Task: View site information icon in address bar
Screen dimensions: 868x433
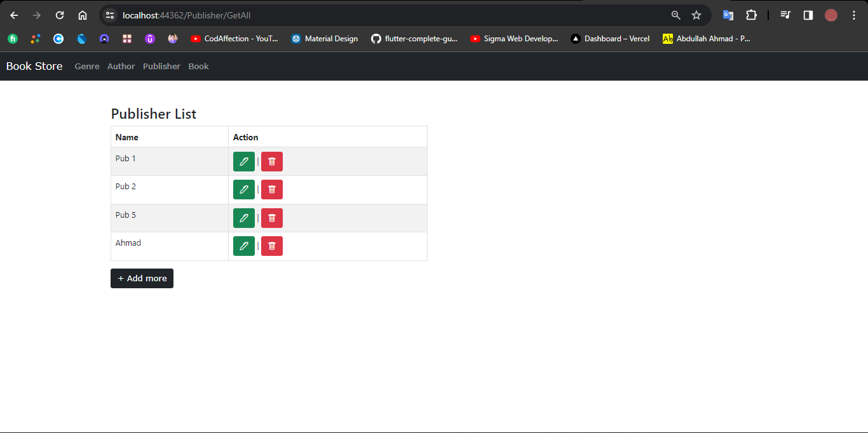Action: [110, 15]
